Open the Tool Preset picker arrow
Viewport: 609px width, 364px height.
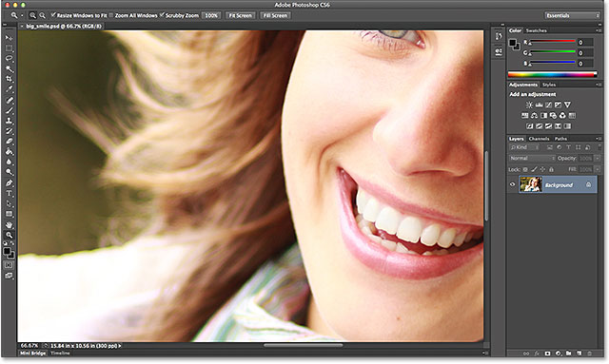pos(22,15)
